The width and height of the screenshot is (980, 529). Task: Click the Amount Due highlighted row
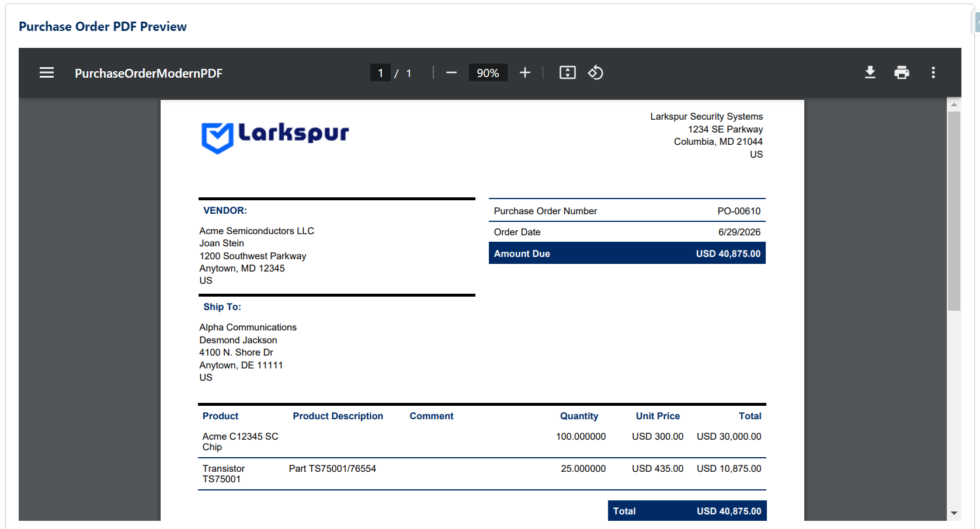(x=627, y=253)
